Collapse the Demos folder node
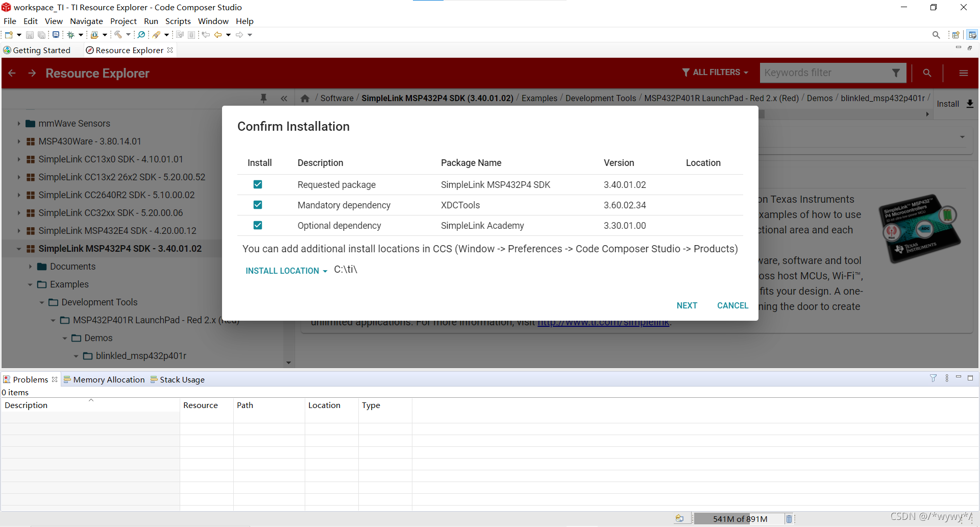The width and height of the screenshot is (980, 527). click(x=65, y=338)
